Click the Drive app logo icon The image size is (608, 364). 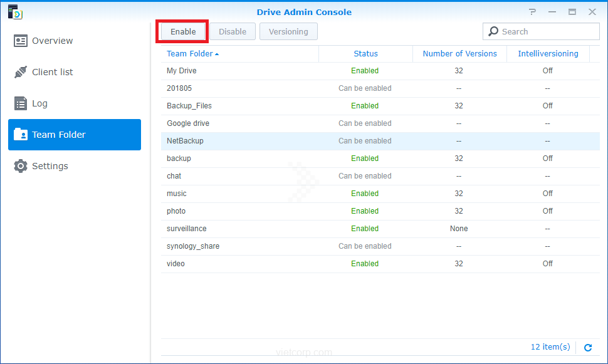16,12
